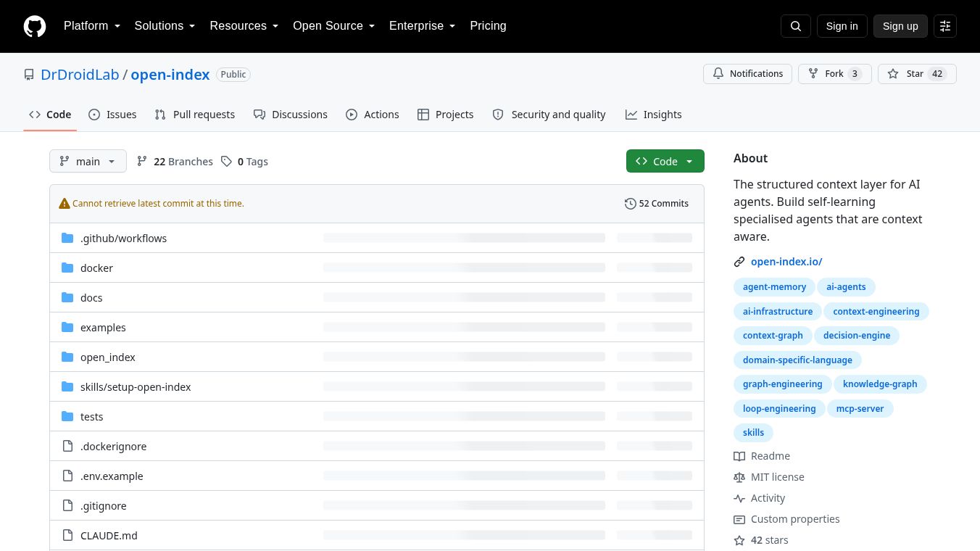View the 22 Branches link

pyautogui.click(x=175, y=161)
